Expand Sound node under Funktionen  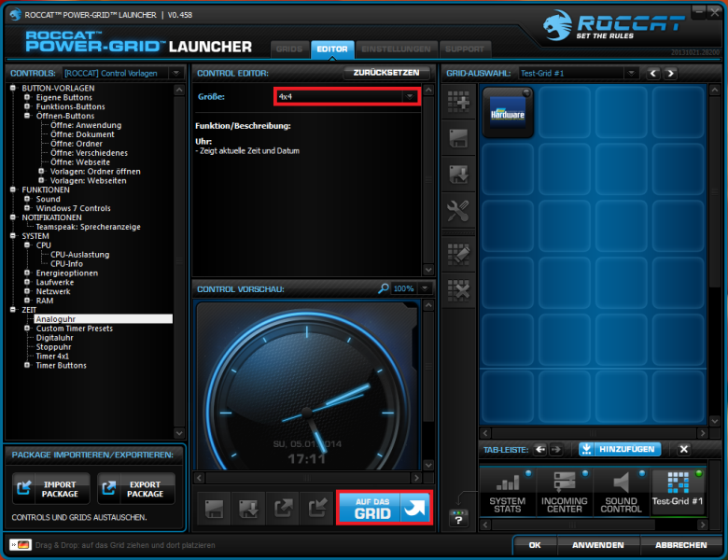tap(27, 199)
